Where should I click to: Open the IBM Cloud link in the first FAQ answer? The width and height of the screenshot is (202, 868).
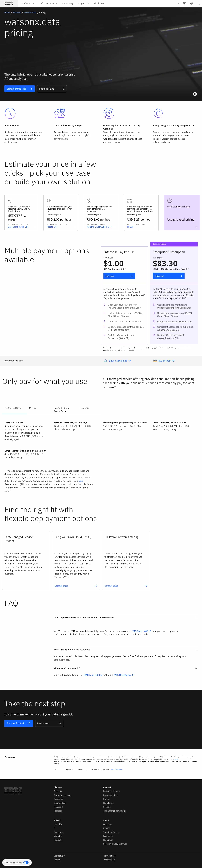coord(137,631)
